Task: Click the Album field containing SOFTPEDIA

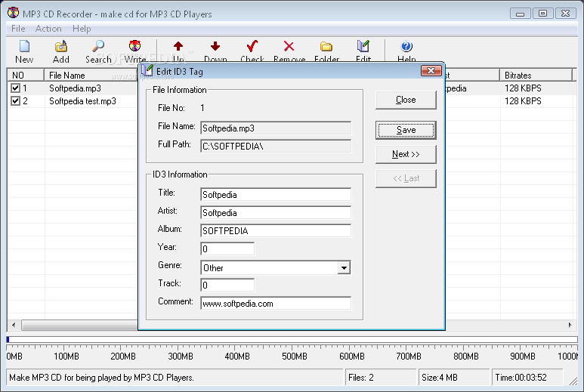Action: (276, 231)
